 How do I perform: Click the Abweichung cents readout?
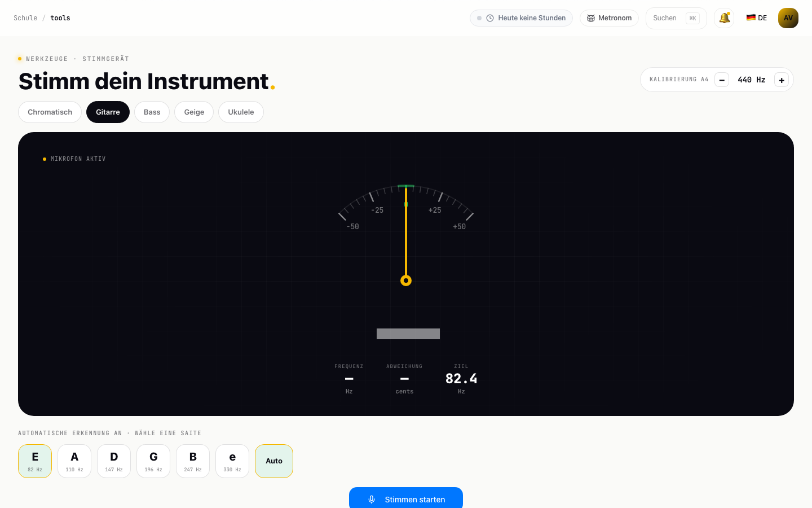point(404,379)
